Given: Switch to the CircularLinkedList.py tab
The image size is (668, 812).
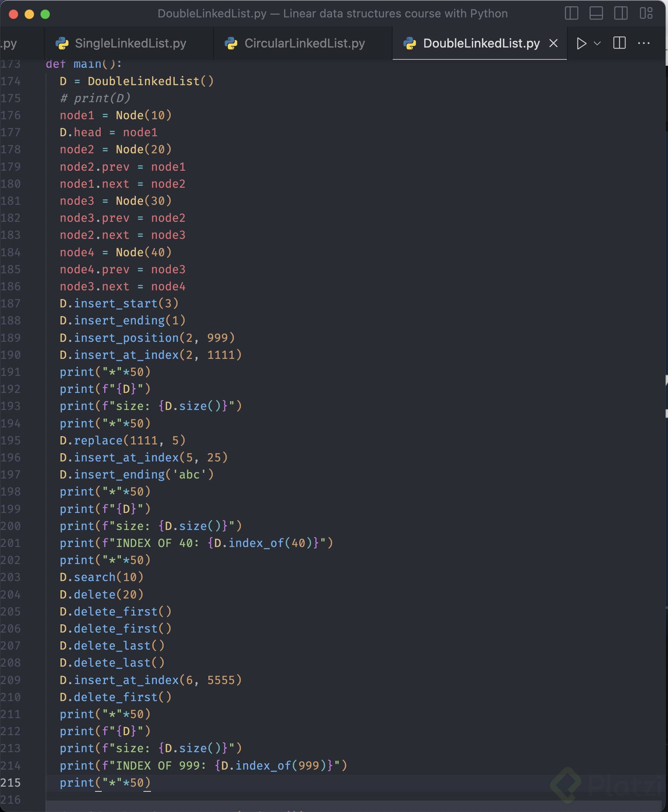Looking at the screenshot, I should pos(304,43).
